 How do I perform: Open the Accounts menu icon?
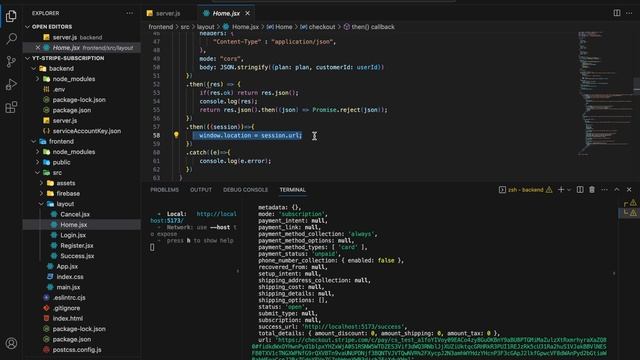11,343
